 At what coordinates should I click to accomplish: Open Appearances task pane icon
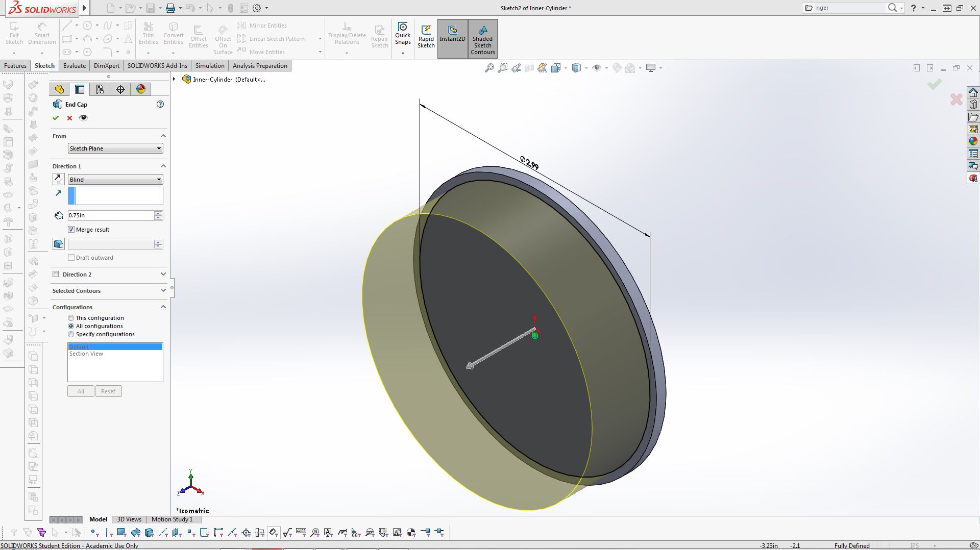[x=973, y=141]
